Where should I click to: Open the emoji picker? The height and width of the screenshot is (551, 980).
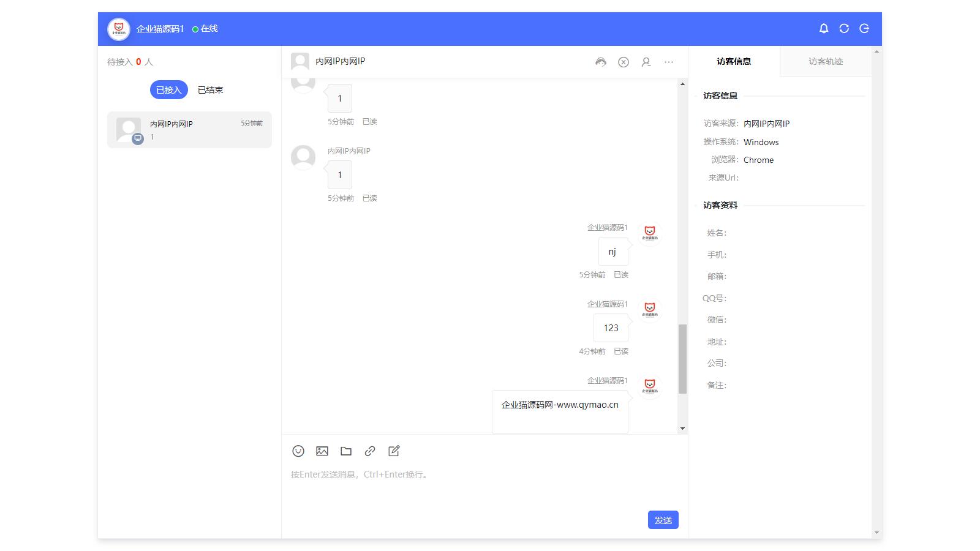(x=298, y=451)
